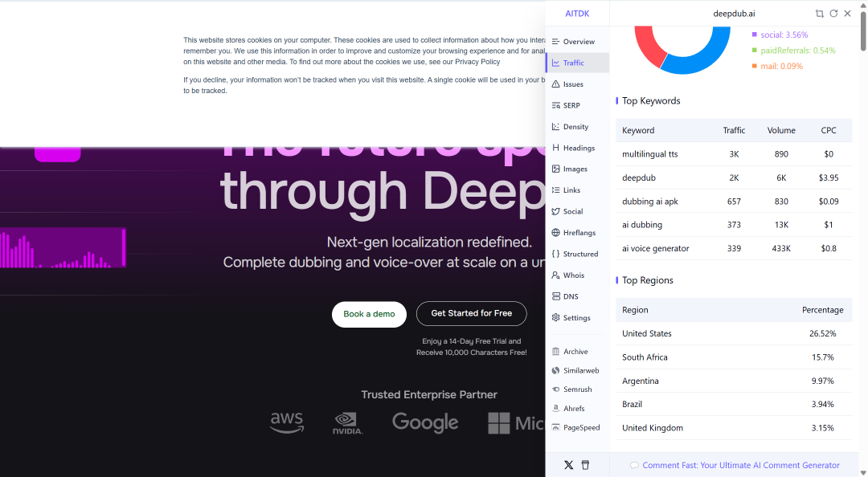
Task: Click the paidReferrals 0.54% legend entry
Action: pyautogui.click(x=794, y=51)
